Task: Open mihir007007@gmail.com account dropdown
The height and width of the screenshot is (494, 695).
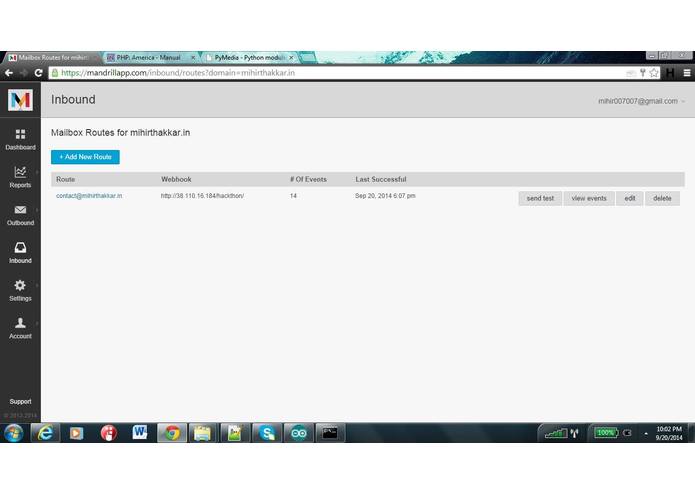Action: tap(641, 101)
